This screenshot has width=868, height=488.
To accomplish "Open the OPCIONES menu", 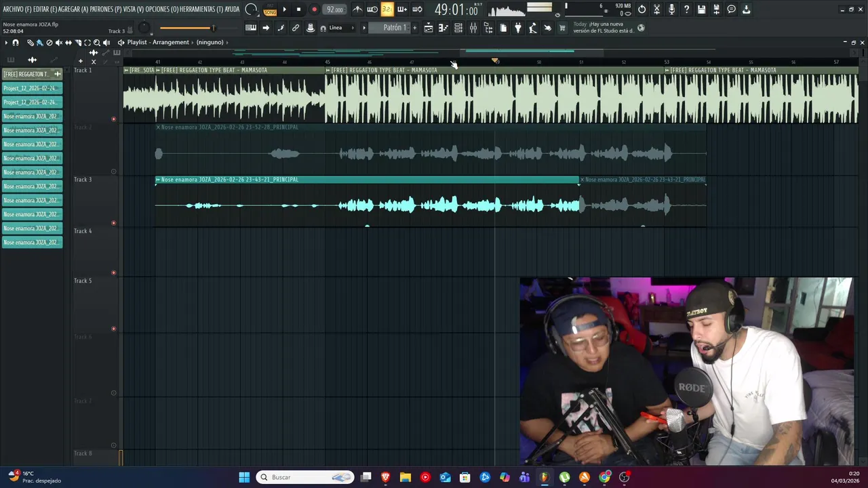I will coord(162,9).
